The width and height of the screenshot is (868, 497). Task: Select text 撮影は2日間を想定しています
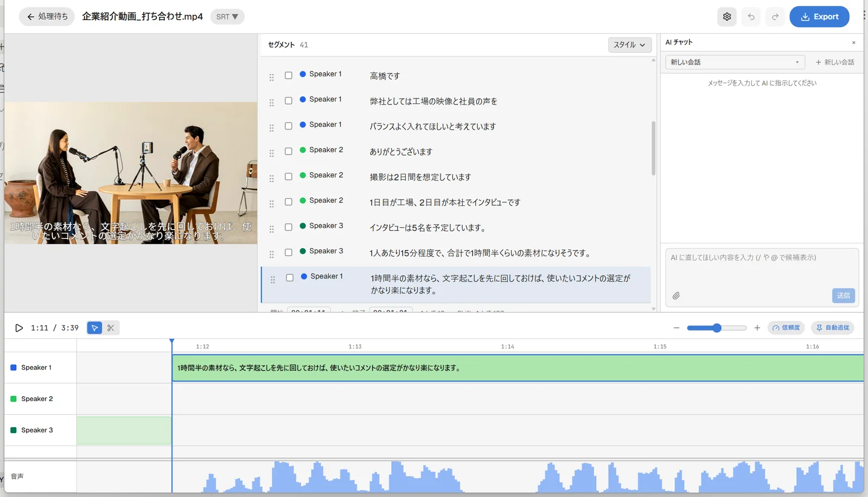[x=420, y=177]
